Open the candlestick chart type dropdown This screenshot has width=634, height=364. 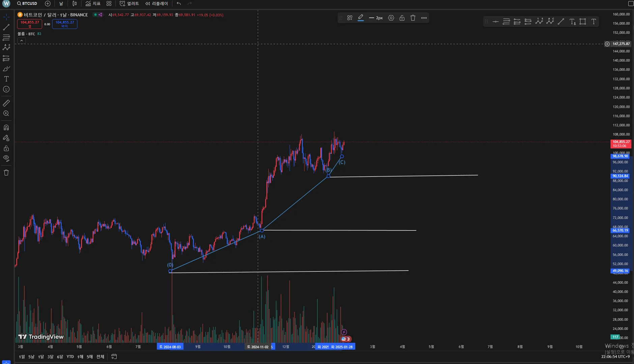tap(75, 3)
